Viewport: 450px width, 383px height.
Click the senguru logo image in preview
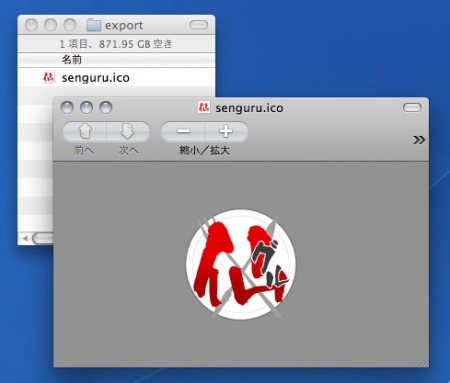click(x=241, y=264)
